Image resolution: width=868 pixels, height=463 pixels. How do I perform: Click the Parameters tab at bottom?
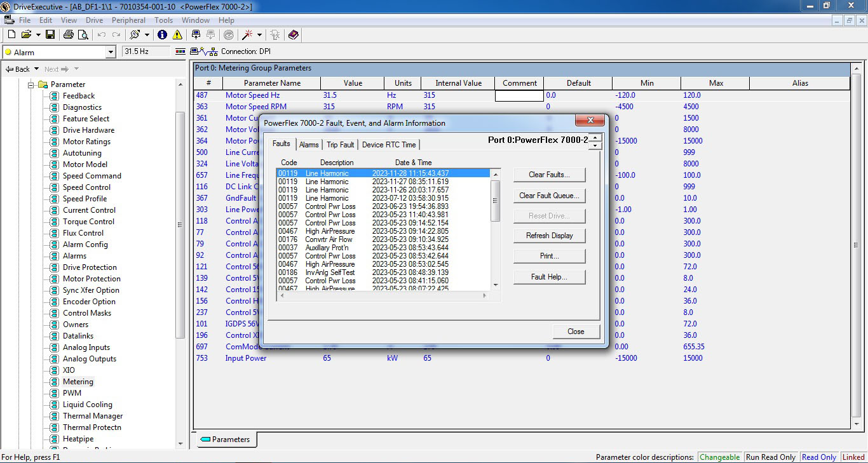[x=225, y=440]
